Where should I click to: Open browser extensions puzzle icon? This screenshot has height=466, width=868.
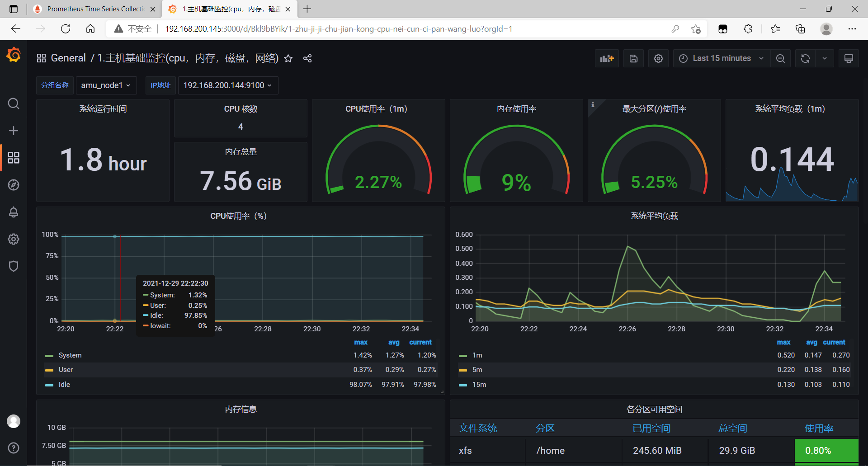coord(748,29)
